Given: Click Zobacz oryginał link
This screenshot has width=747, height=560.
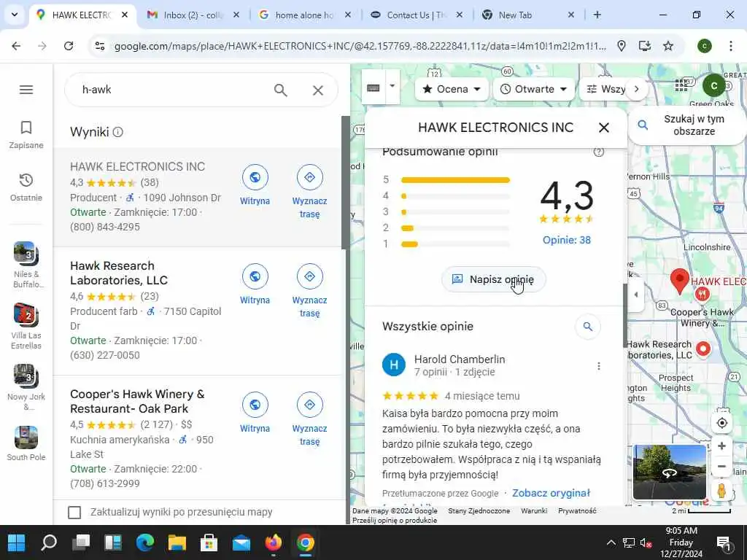Looking at the screenshot, I should (551, 494).
